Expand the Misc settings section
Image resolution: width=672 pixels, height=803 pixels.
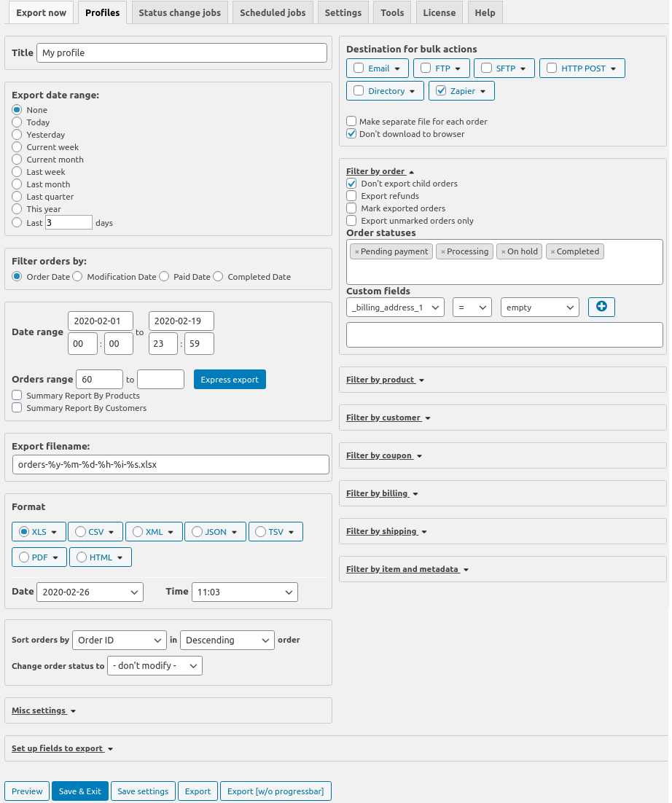click(x=44, y=710)
